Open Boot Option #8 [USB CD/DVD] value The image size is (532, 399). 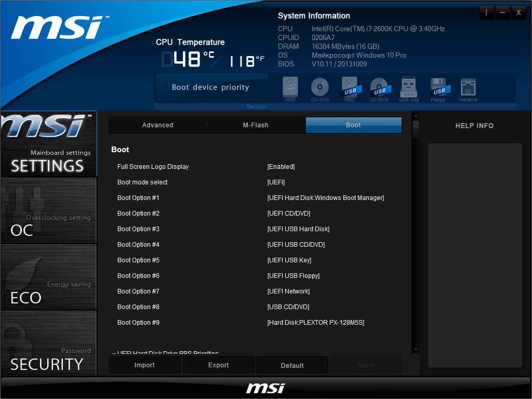click(288, 307)
